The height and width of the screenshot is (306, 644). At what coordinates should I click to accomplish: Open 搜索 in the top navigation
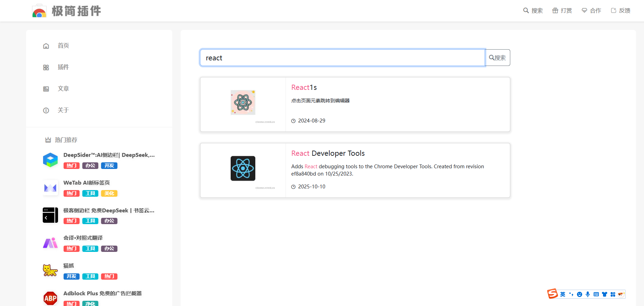pyautogui.click(x=533, y=10)
